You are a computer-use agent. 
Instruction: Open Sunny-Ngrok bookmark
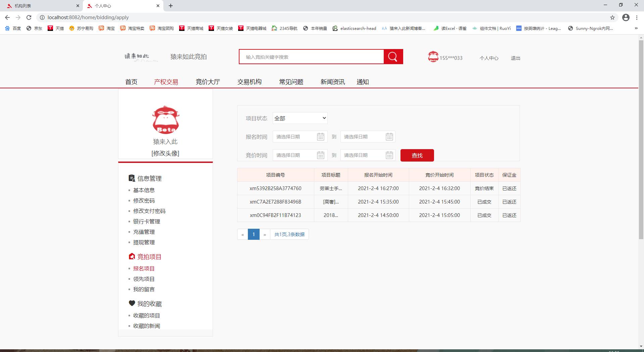point(590,28)
